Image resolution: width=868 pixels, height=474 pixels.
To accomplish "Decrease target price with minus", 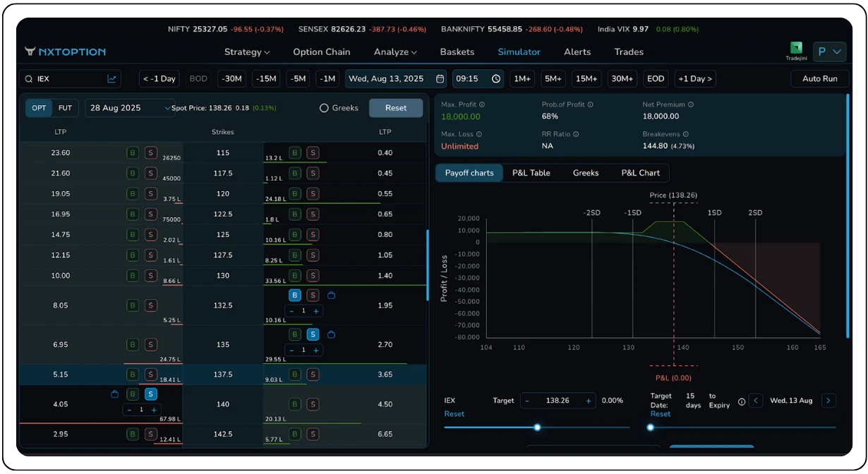I will click(x=527, y=401).
